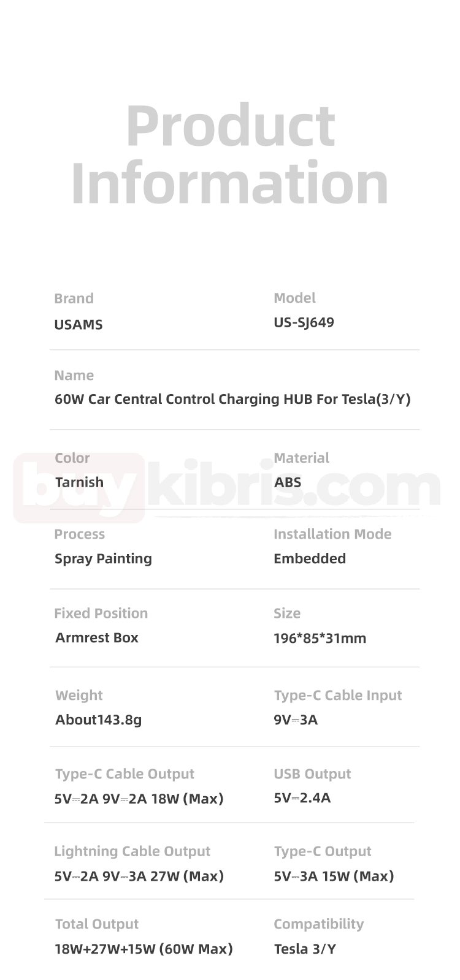Click the Spray Painting process value

point(103,559)
